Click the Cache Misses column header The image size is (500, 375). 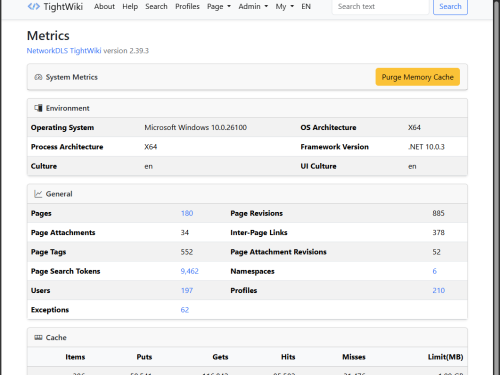(354, 357)
